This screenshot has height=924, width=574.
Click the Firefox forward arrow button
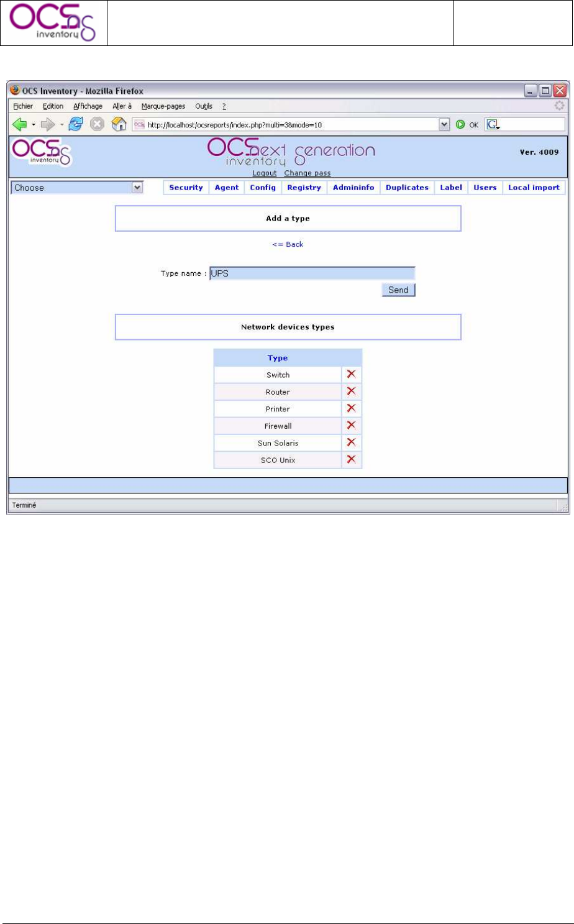(x=48, y=124)
